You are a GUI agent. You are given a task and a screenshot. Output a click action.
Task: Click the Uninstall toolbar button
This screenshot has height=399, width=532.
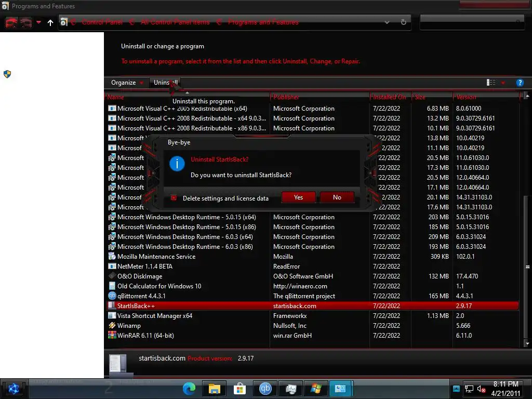pyautogui.click(x=166, y=83)
